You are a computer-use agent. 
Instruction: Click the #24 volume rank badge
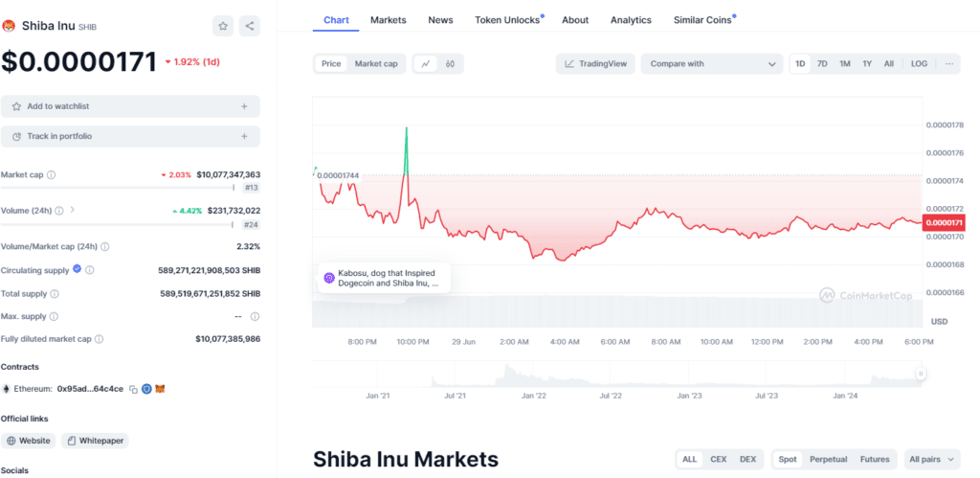(x=252, y=224)
